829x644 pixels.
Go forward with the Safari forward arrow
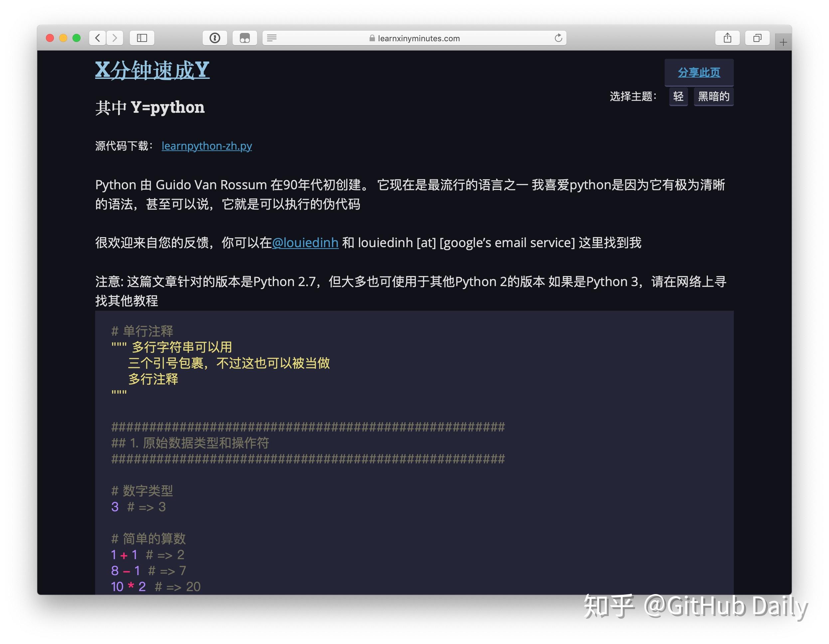pyautogui.click(x=115, y=38)
